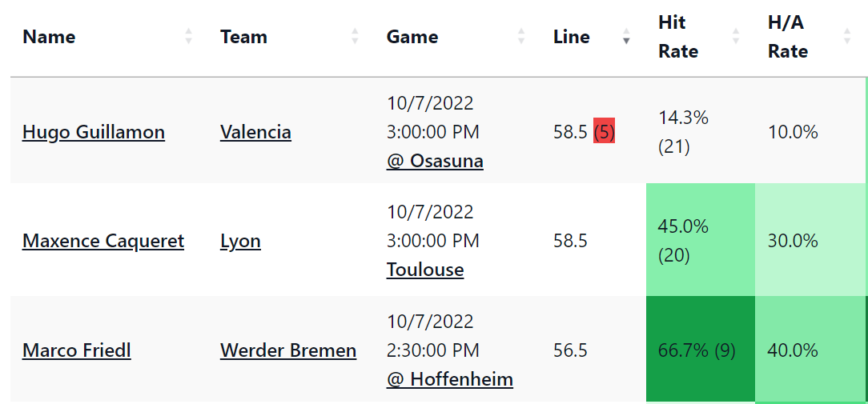868x404 pixels.
Task: Select the 45.0% (20) hit rate cell
Action: tap(701, 240)
